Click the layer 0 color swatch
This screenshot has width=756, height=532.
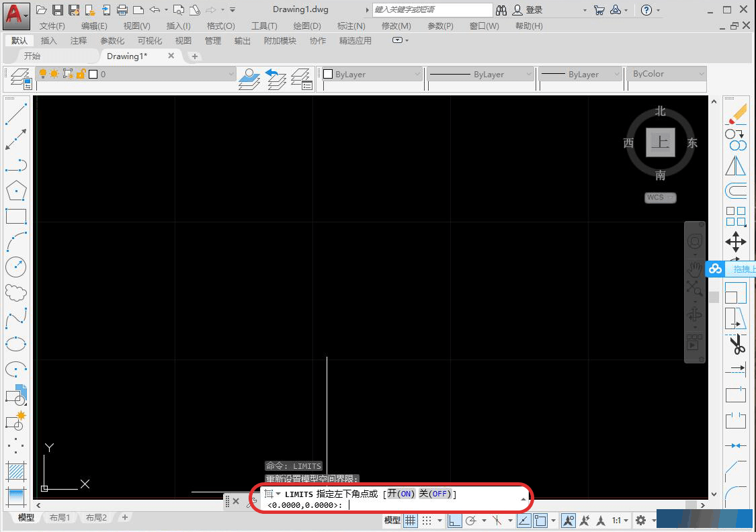(x=93, y=74)
